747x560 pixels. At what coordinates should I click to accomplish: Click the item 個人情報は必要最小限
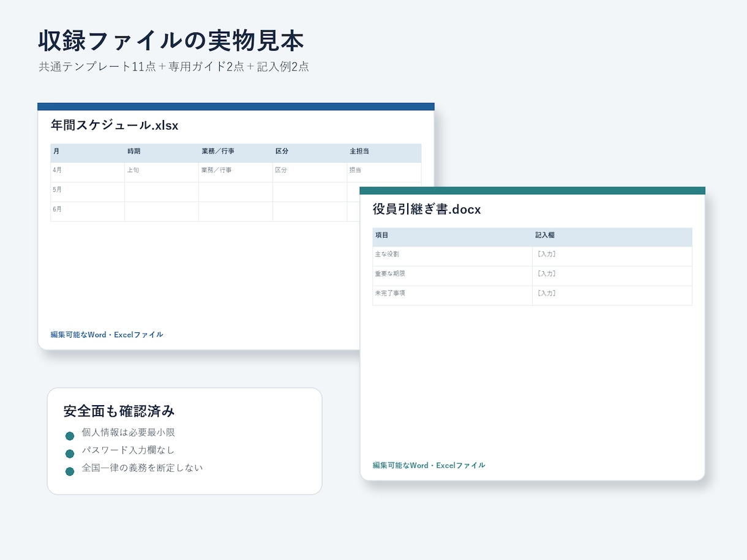click(x=129, y=433)
